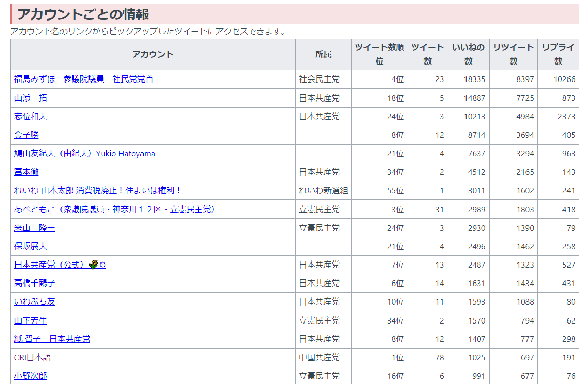588x384 pixels.
Task: Open the 日本共産党(公式) account link
Action: click(x=60, y=265)
